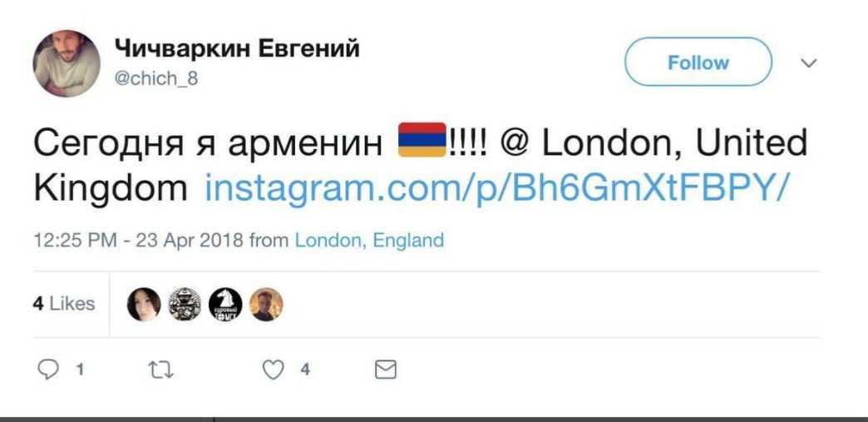Open the Чичваркин Евгений profile name
868x422 pixels.
click(236, 49)
